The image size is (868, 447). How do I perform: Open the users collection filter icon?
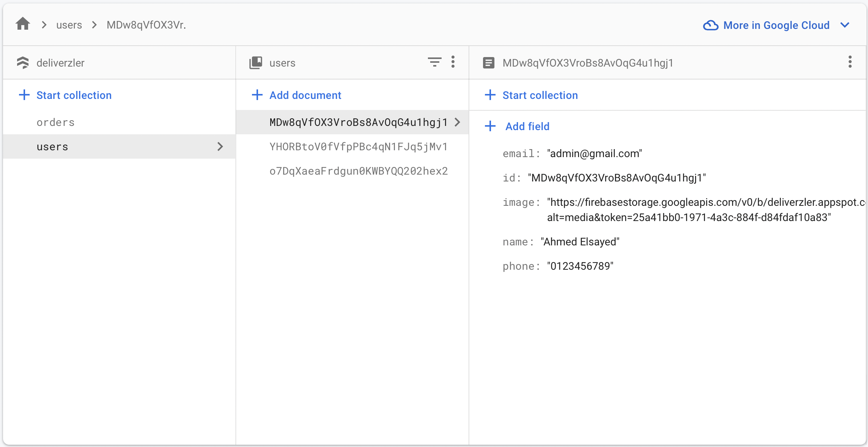point(434,62)
